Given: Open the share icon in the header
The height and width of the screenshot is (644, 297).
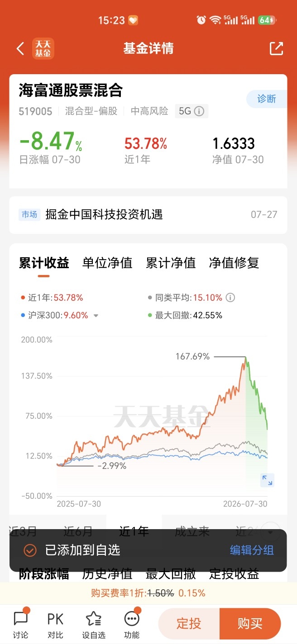Looking at the screenshot, I should 276,48.
